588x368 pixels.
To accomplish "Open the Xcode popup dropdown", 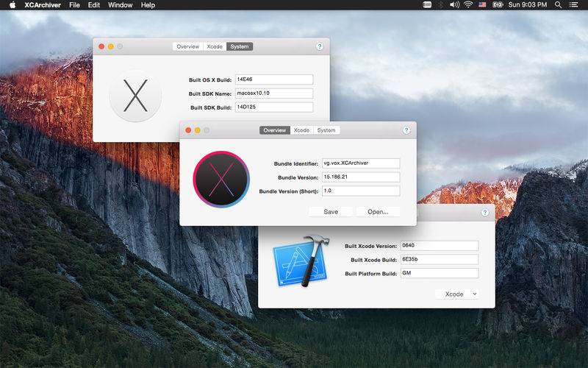I will pos(456,294).
